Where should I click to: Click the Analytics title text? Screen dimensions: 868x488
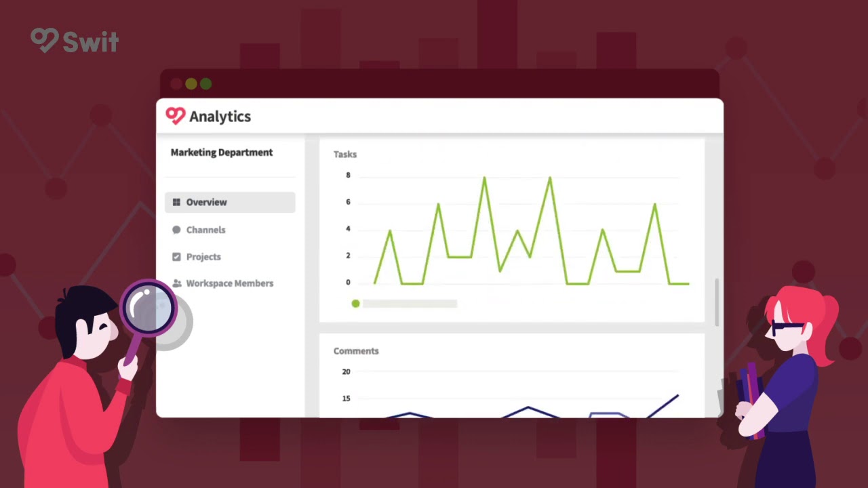click(x=220, y=117)
